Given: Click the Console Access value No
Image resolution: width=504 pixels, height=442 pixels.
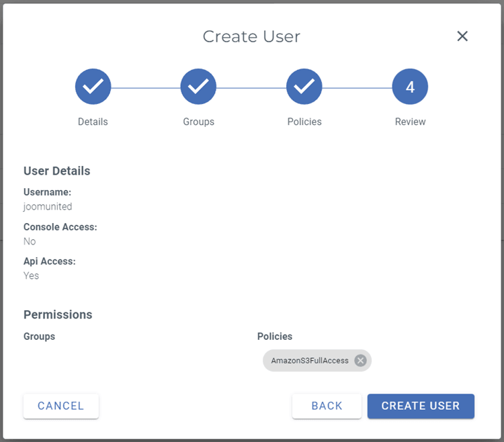Looking at the screenshot, I should click(30, 241).
